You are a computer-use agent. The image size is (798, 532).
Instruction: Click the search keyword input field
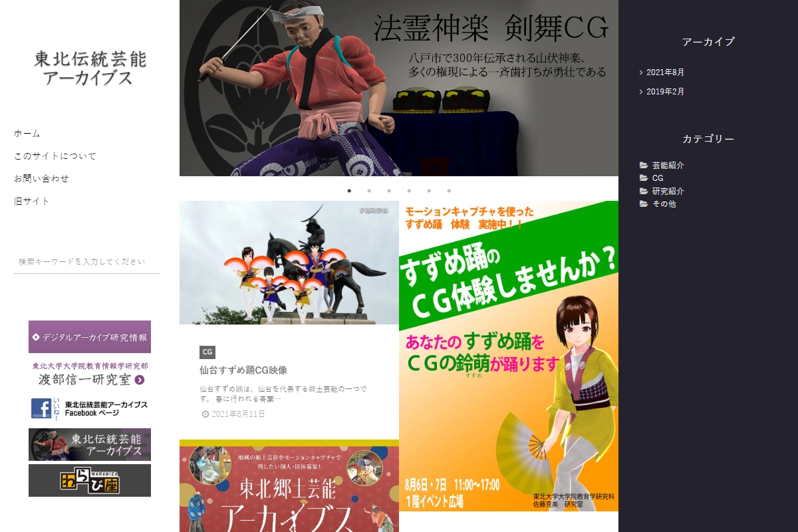tap(86, 262)
